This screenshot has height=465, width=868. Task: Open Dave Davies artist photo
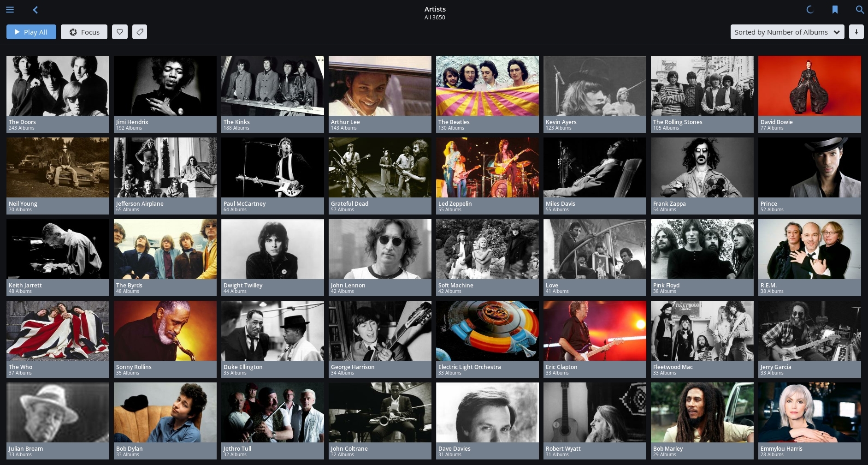tap(487, 412)
